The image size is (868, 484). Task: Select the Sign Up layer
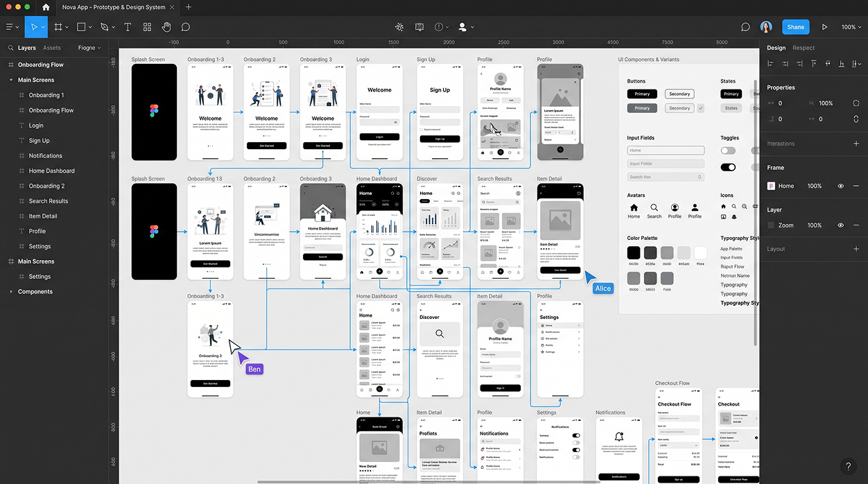pos(39,141)
